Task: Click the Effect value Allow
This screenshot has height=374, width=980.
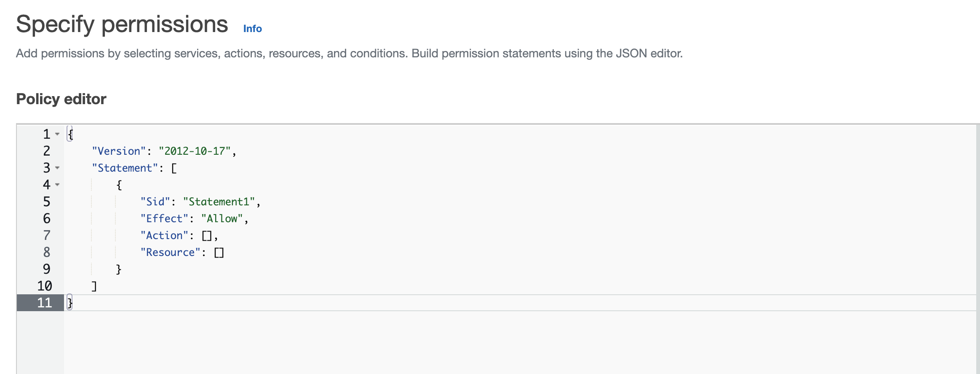Action: click(x=222, y=218)
